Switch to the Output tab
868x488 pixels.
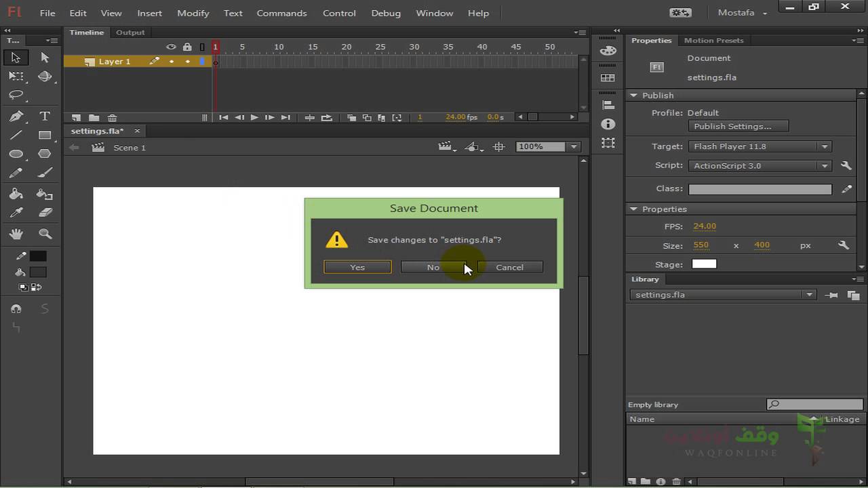click(130, 32)
